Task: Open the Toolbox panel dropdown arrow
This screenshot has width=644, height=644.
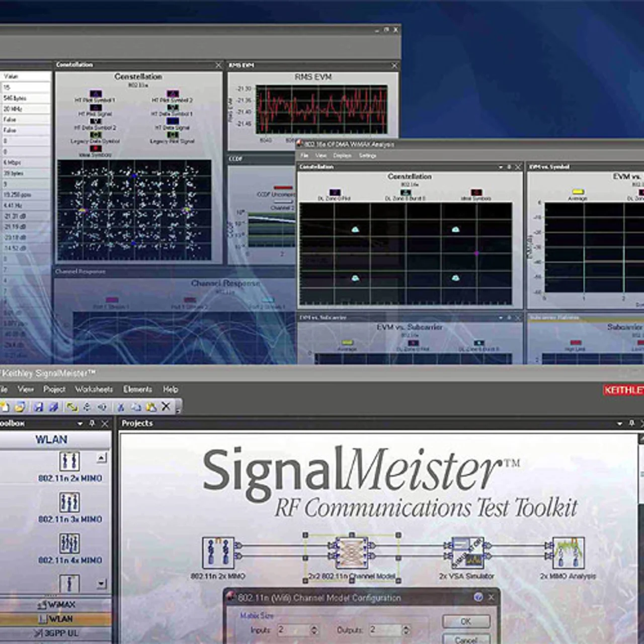Action: (80, 424)
